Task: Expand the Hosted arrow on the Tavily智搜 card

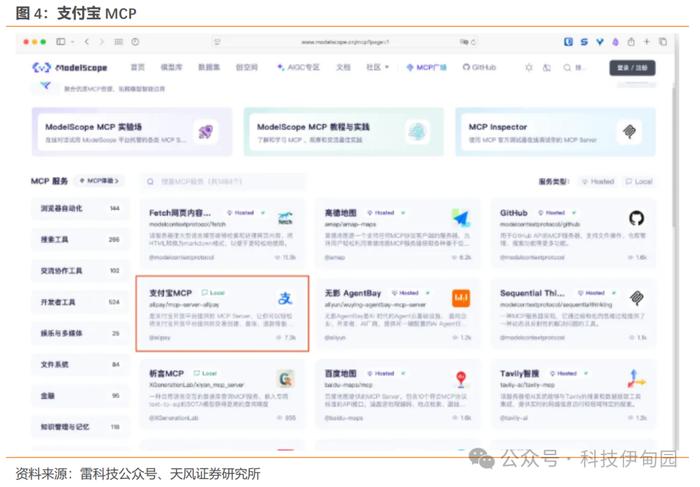Action: 586,373
